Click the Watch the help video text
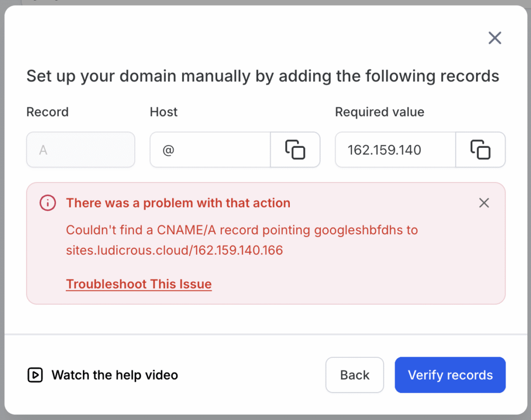This screenshot has width=531, height=420. (x=115, y=375)
